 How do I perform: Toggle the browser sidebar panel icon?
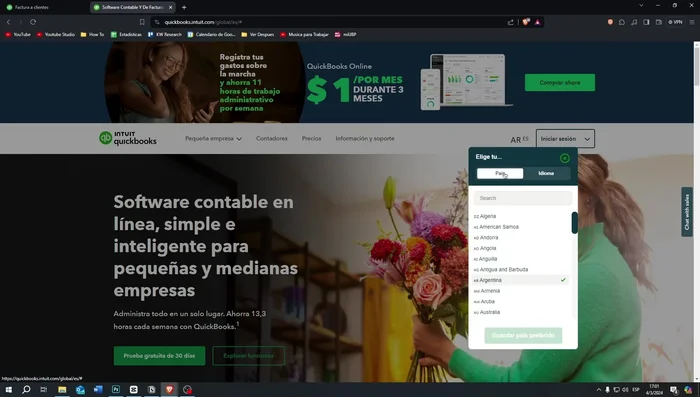[646, 22]
